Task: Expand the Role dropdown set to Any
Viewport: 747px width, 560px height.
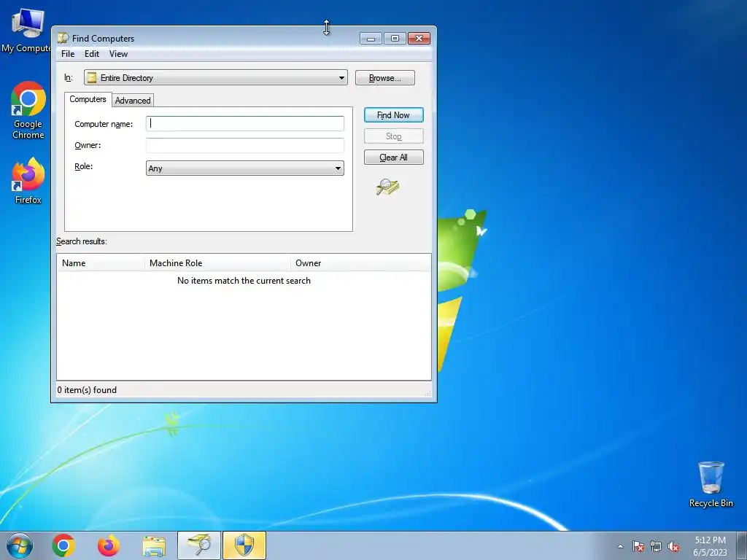Action: (245, 168)
